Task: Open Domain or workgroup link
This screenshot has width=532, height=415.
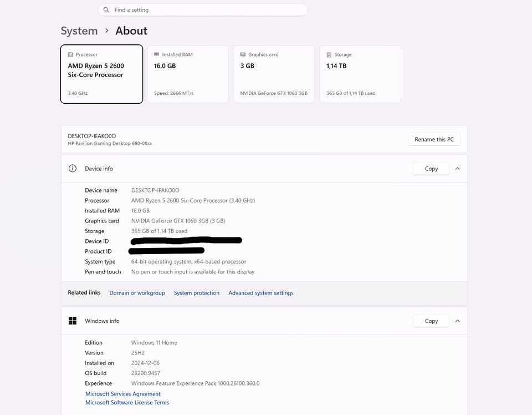Action: pyautogui.click(x=137, y=293)
